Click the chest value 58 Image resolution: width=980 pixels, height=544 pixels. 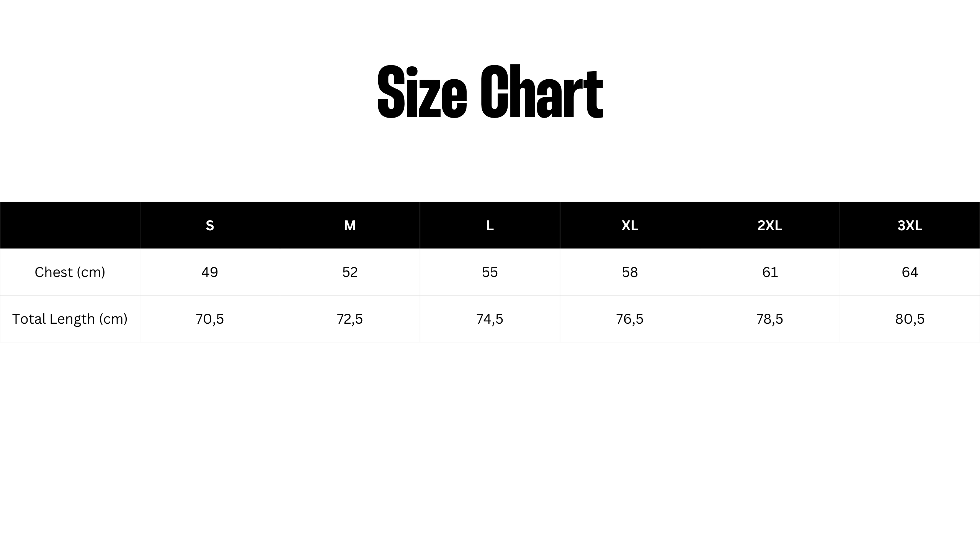pos(630,272)
